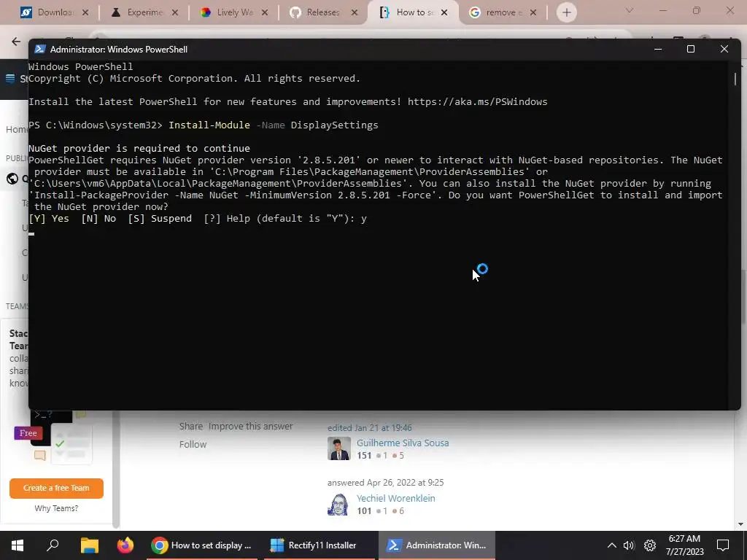This screenshot has height=560, width=747.
Task: Open Why Teams? link
Action: point(56,508)
